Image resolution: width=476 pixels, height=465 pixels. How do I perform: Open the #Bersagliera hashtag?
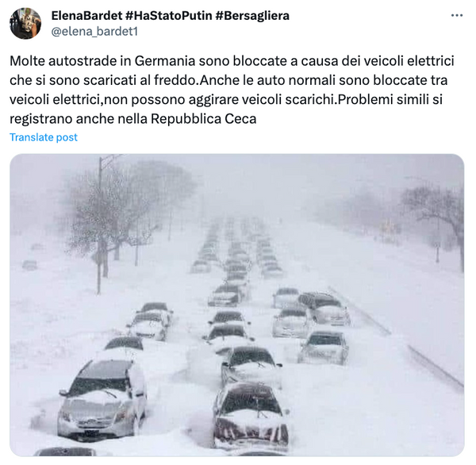pyautogui.click(x=252, y=16)
